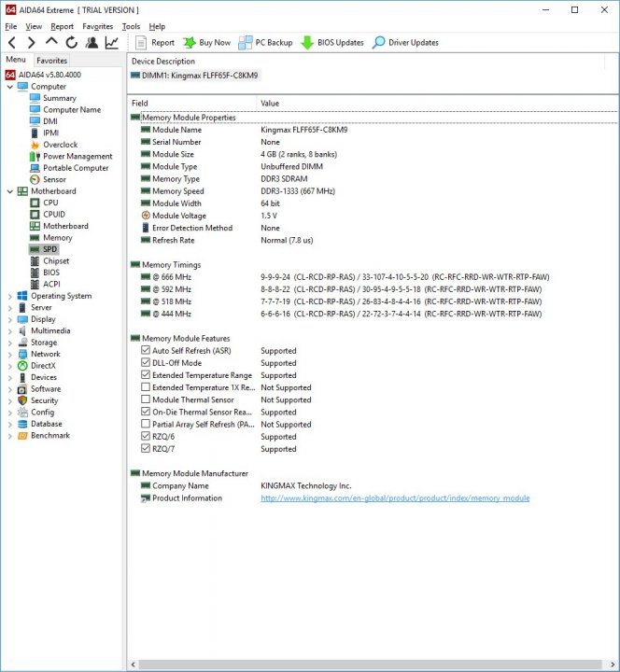Toggle Partial Array Self Refresh checkbox
The image size is (620, 672).
point(146,424)
